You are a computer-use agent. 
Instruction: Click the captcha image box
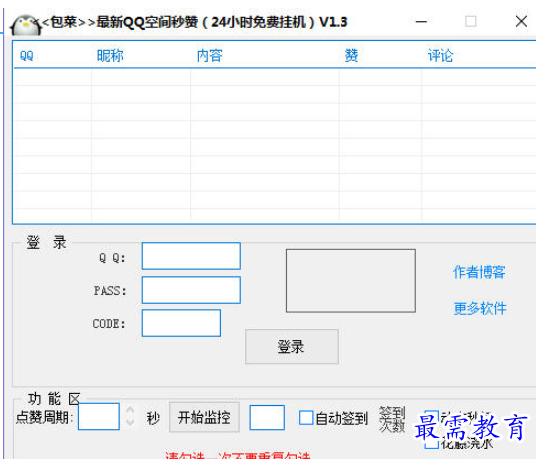(x=351, y=281)
